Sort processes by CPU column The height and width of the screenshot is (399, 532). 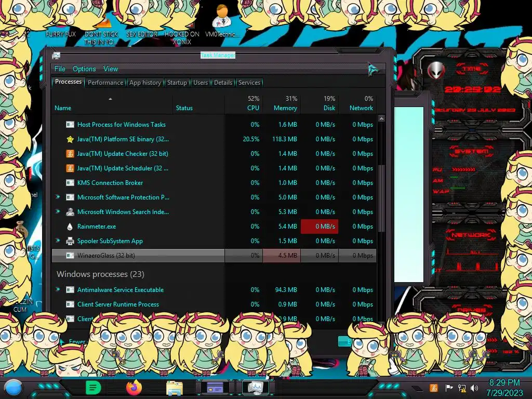click(244, 103)
